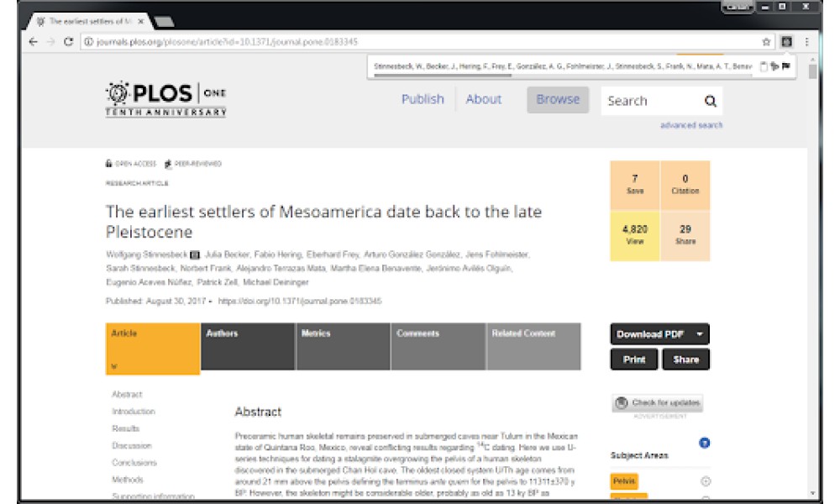Image resolution: width=840 pixels, height=504 pixels.
Task: Open the citation extension icon in toolbar
Action: [786, 42]
